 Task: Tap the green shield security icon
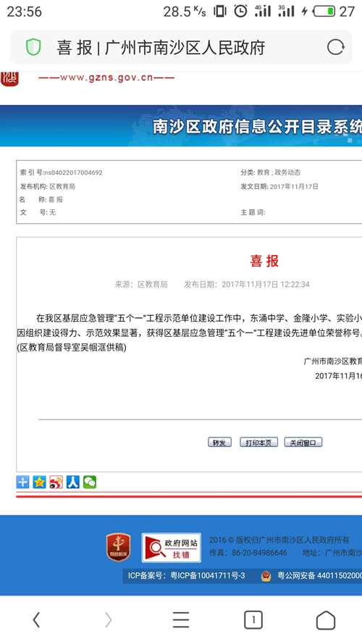33,47
